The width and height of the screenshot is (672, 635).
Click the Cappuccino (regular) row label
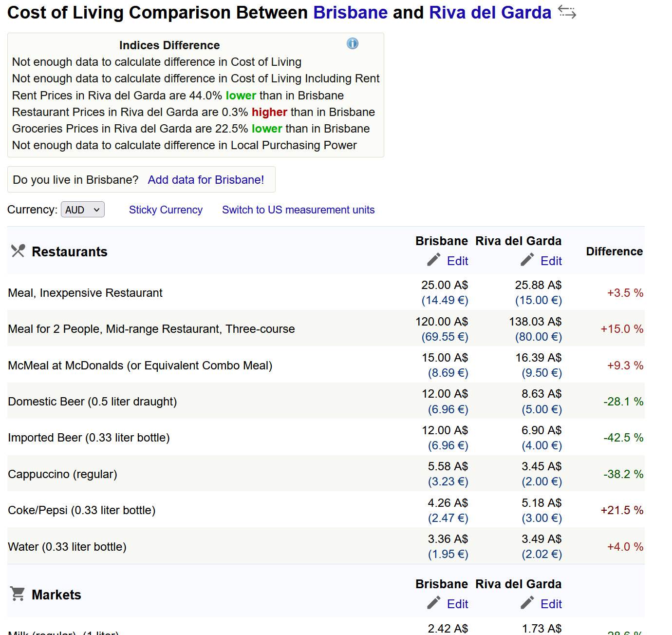(62, 474)
